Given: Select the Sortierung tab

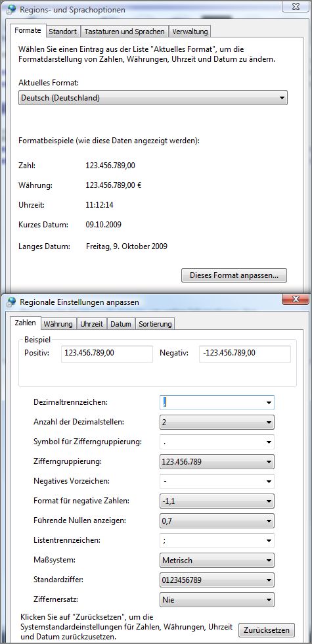Looking at the screenshot, I should tap(155, 323).
